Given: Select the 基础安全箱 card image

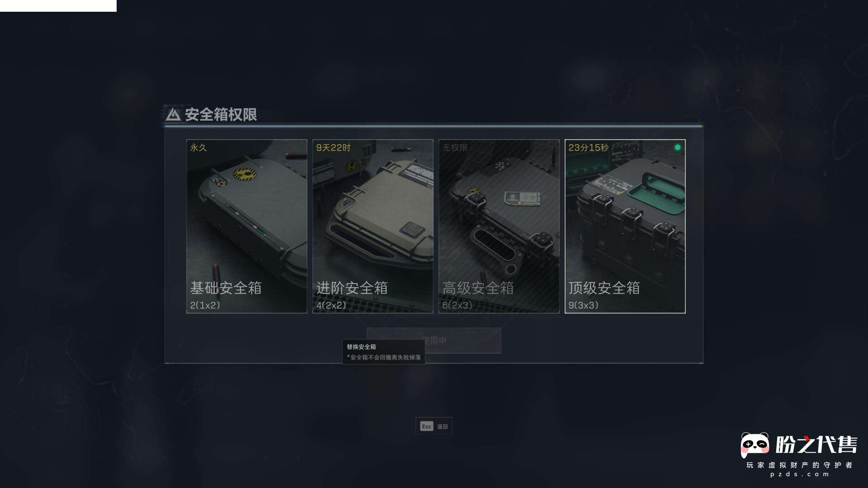Looking at the screenshot, I should click(x=247, y=226).
